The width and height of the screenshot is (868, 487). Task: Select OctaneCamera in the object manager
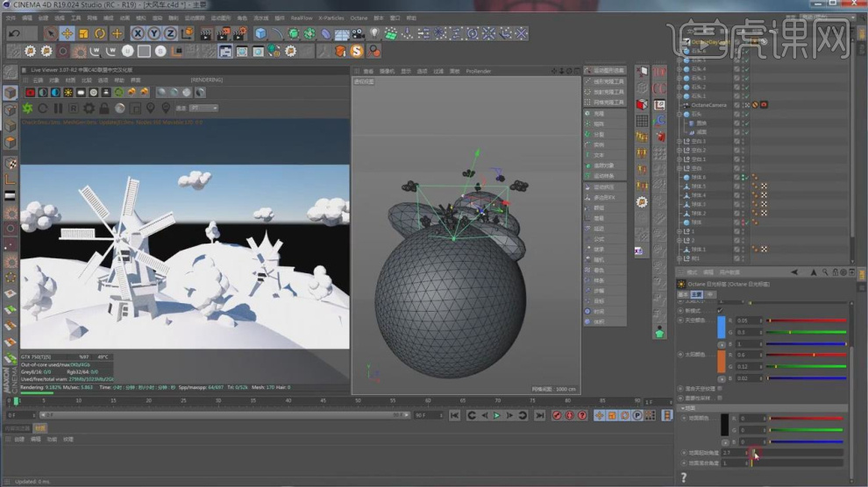(x=708, y=104)
